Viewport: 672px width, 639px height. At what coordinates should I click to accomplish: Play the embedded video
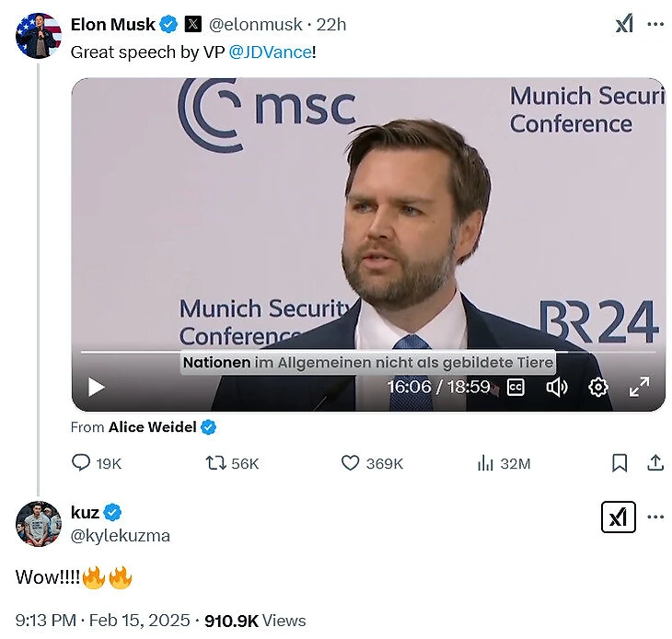coord(97,388)
